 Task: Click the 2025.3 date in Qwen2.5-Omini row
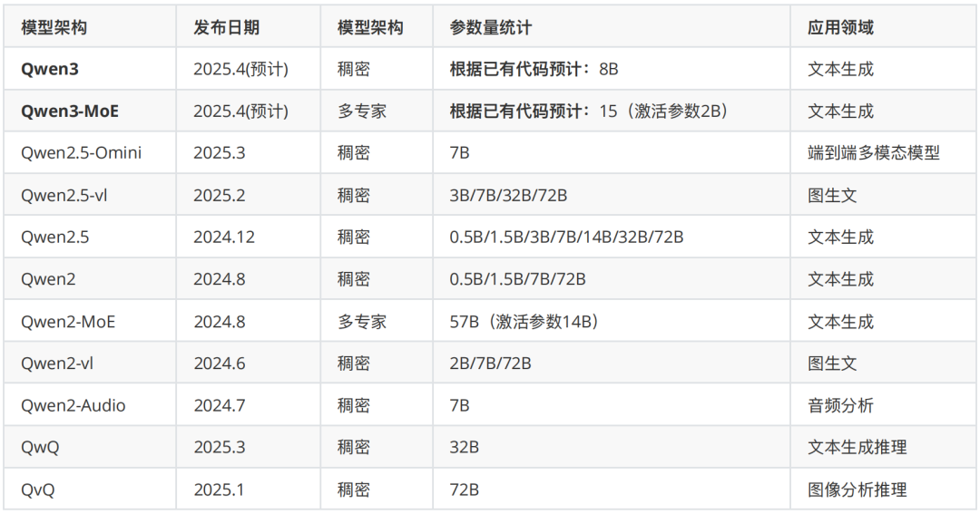[x=220, y=153]
